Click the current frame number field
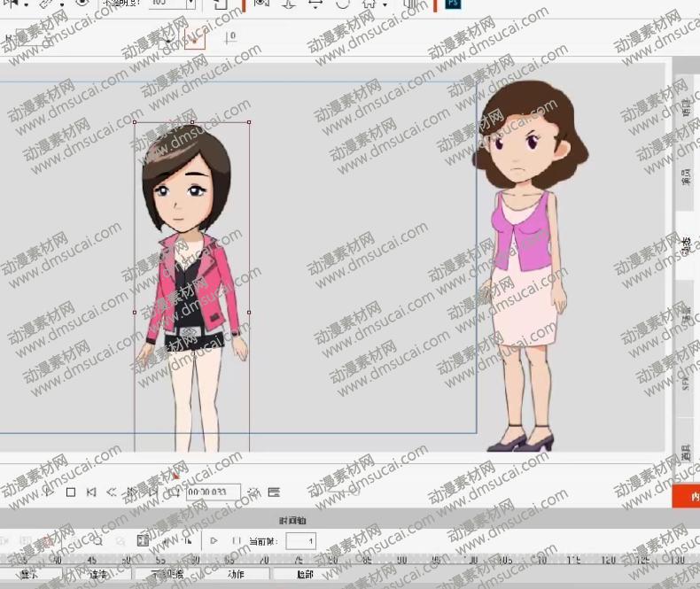 coord(301,541)
